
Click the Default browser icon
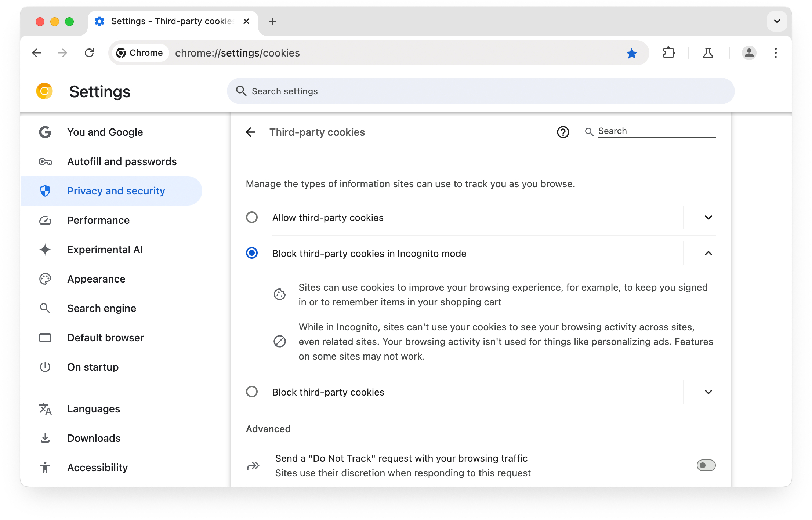[46, 338]
